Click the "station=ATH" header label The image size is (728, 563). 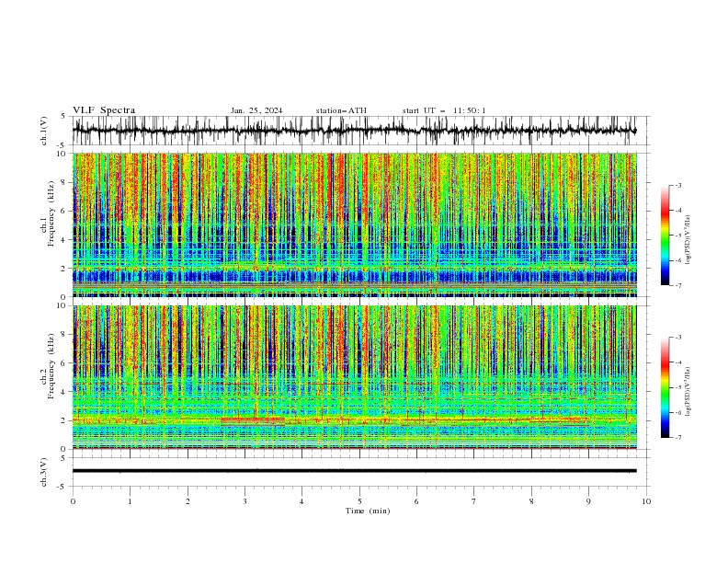pyautogui.click(x=341, y=110)
